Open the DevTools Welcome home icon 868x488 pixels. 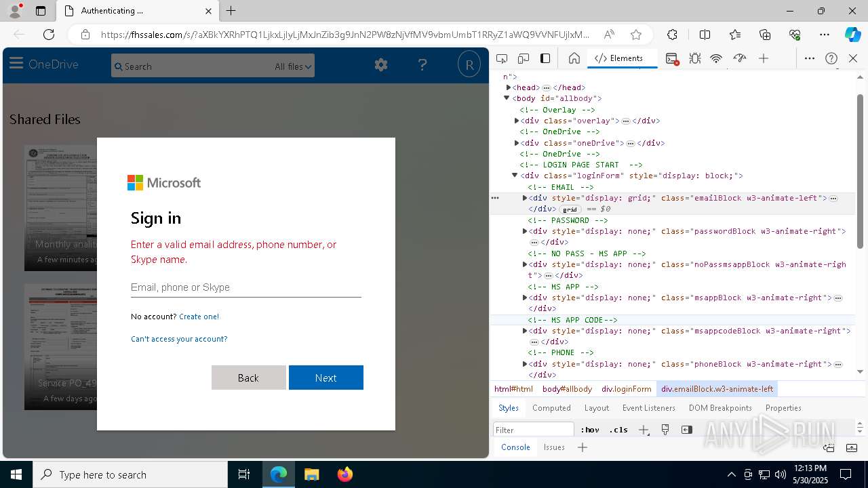pyautogui.click(x=574, y=59)
